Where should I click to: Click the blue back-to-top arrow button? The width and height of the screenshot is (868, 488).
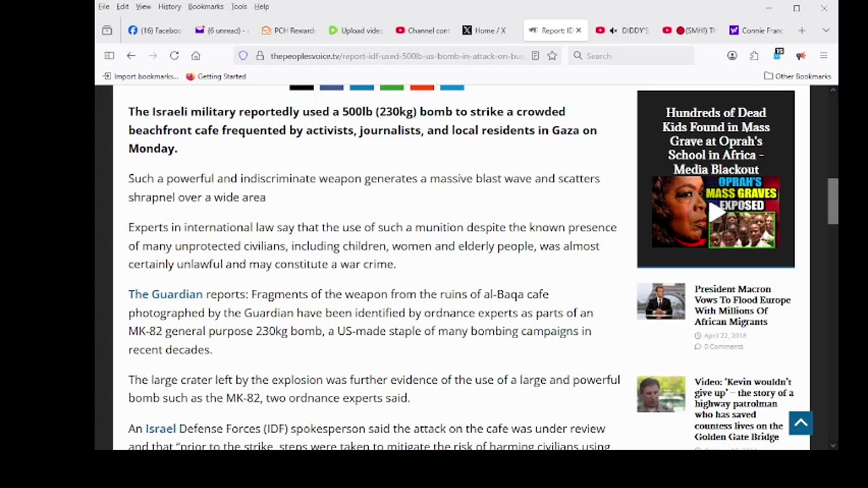tap(801, 423)
